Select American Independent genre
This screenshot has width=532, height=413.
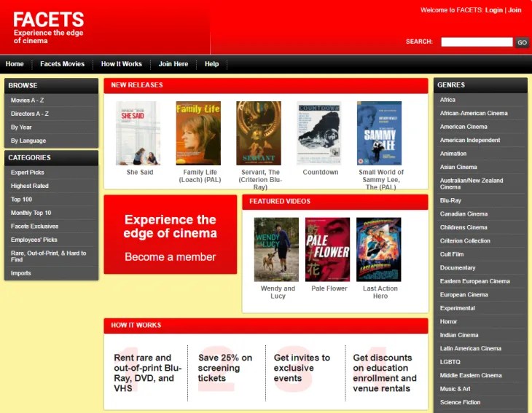(x=470, y=140)
